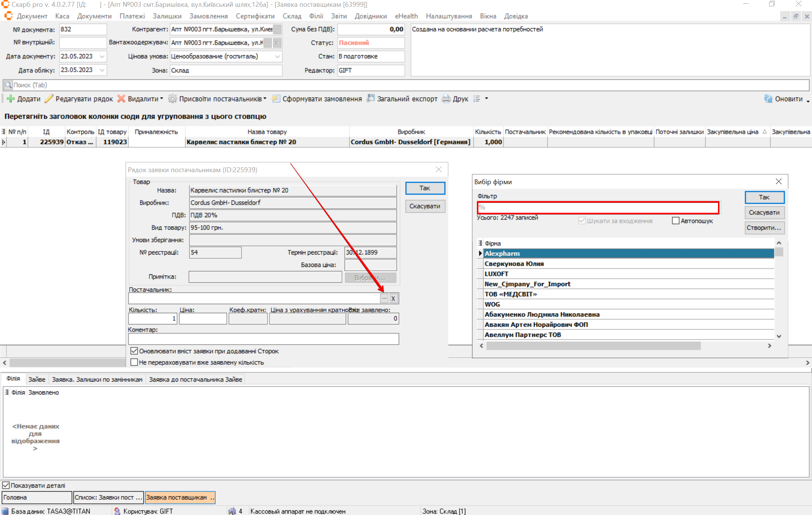Uncheck Оновлювати вміст заявки при додаванні Сторок
Image resolution: width=812 pixels, height=515 pixels.
(134, 351)
